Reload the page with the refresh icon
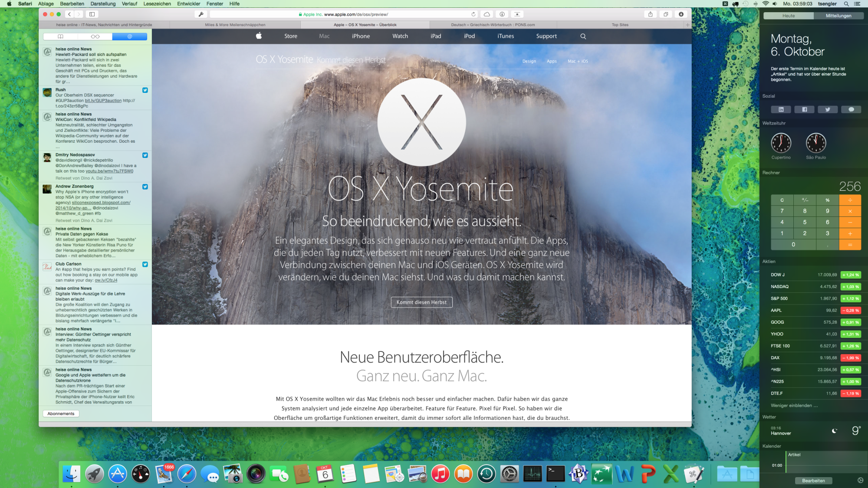868x488 pixels. click(473, 14)
